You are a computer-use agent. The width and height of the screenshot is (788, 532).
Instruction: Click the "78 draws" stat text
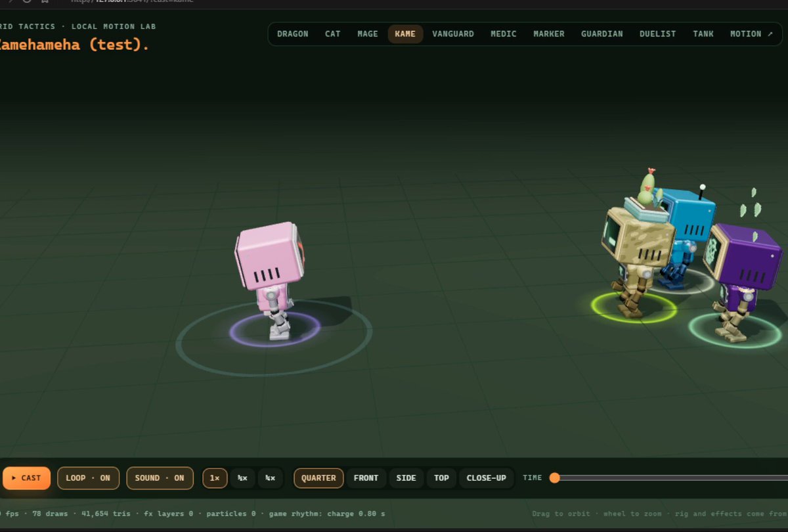pos(49,514)
